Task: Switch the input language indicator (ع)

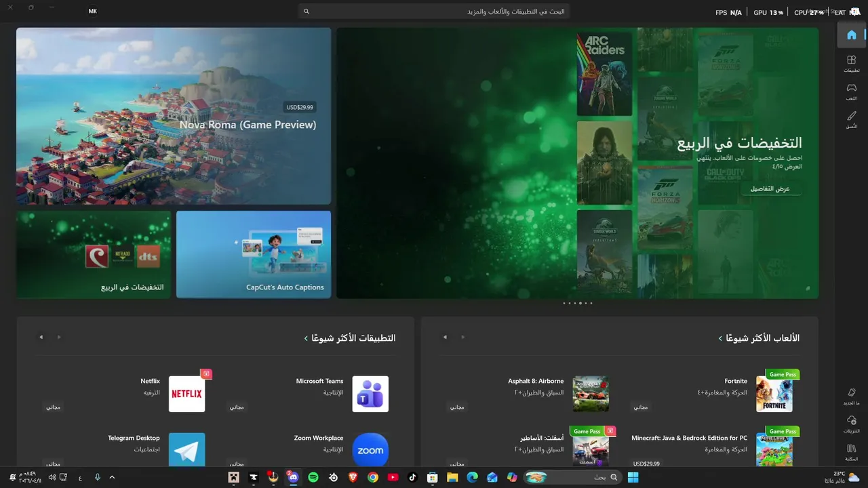Action: 80,478
